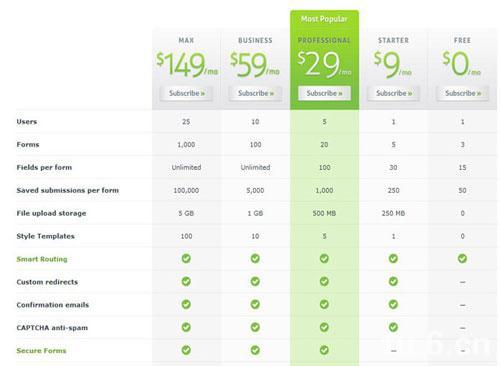Subscribe to the Max $149 plan

click(186, 93)
